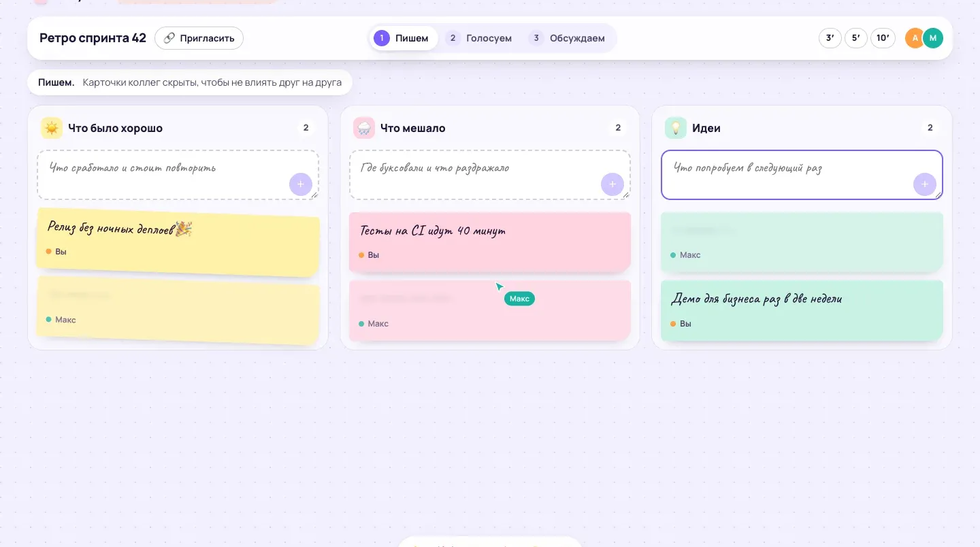Start the 5′ timer
980x547 pixels.
[856, 38]
